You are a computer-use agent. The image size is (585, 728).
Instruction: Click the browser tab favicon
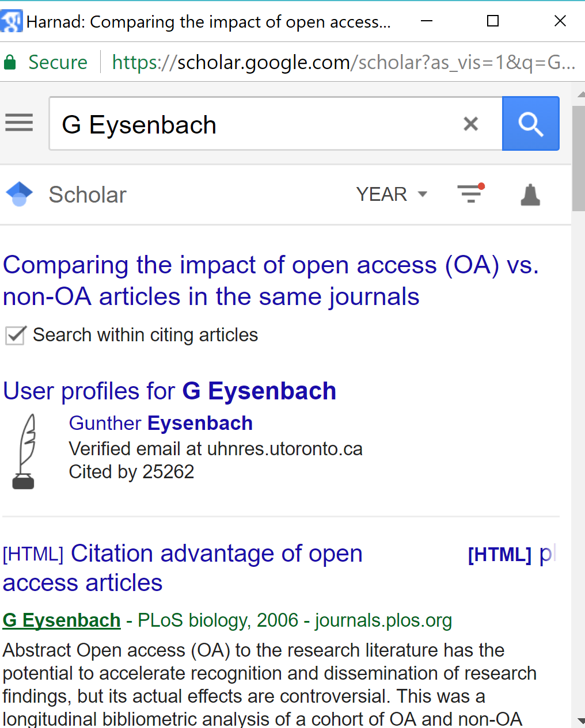(12, 21)
